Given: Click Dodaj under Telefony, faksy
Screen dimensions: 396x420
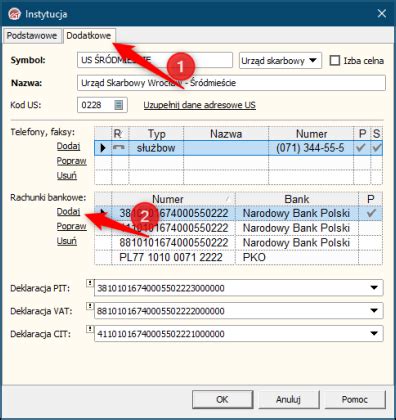Looking at the screenshot, I should (68, 146).
